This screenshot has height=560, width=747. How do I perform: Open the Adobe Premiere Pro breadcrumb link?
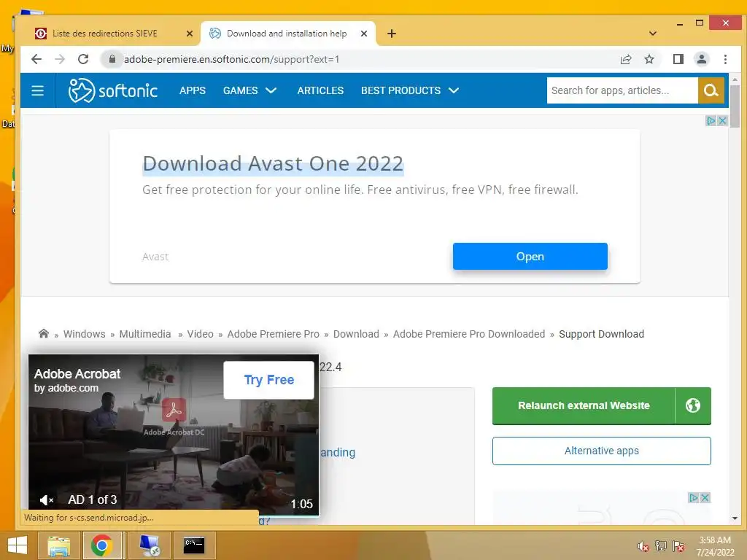[273, 334]
